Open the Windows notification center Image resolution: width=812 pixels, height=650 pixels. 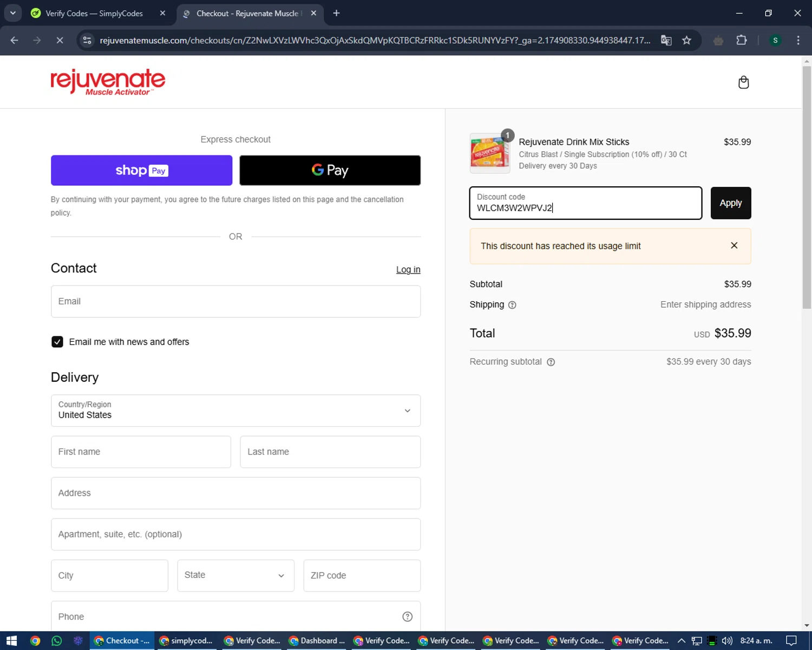coord(791,641)
